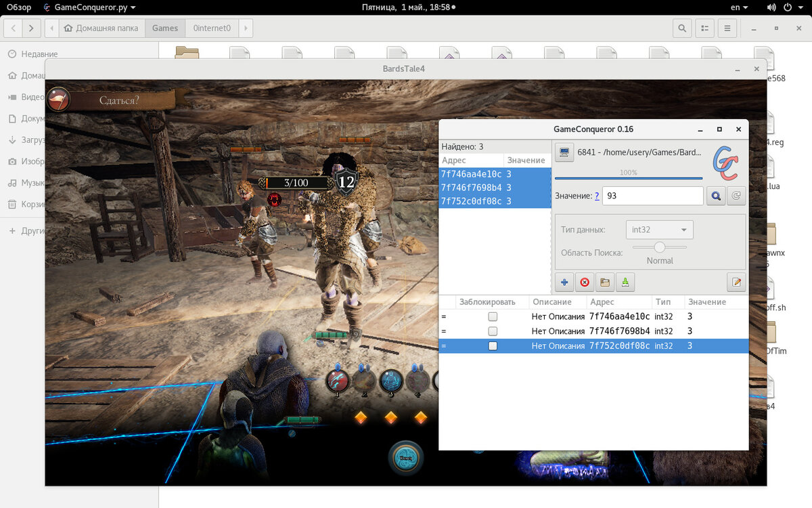The width and height of the screenshot is (812, 508).
Task: Add cheat manually with plus icon
Action: click(564, 282)
